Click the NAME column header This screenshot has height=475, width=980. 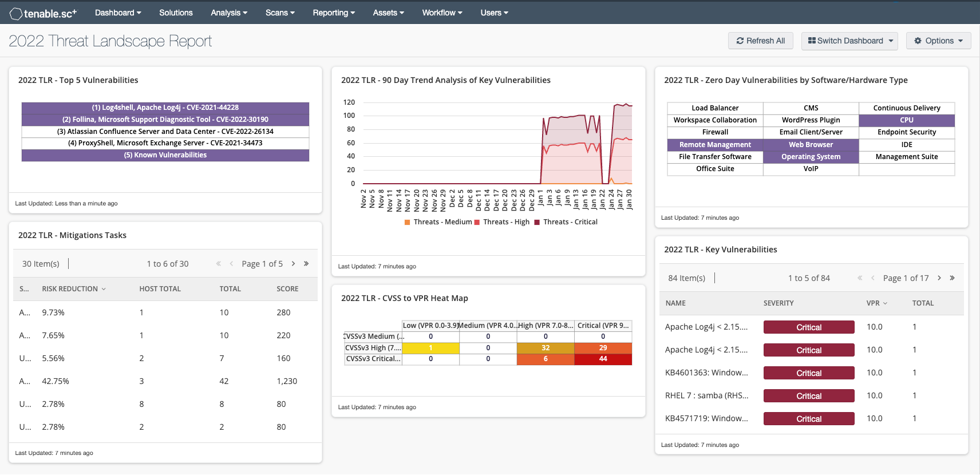(675, 303)
